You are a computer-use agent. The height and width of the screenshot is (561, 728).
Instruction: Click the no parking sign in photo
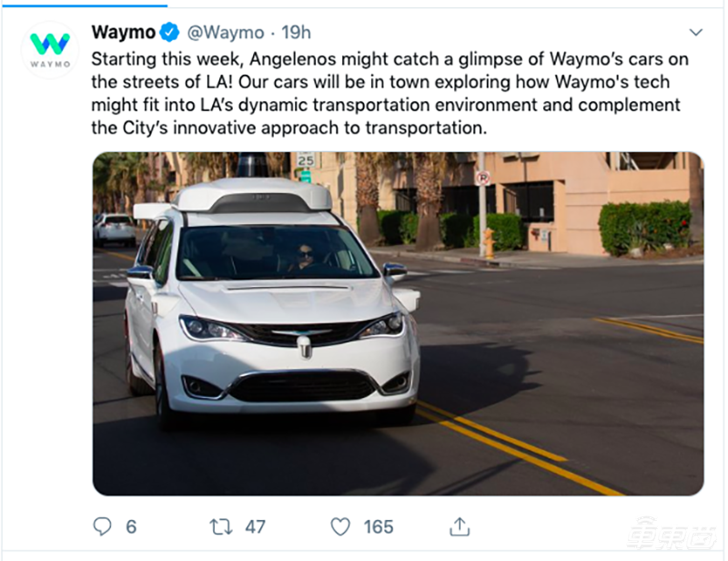coord(482,178)
